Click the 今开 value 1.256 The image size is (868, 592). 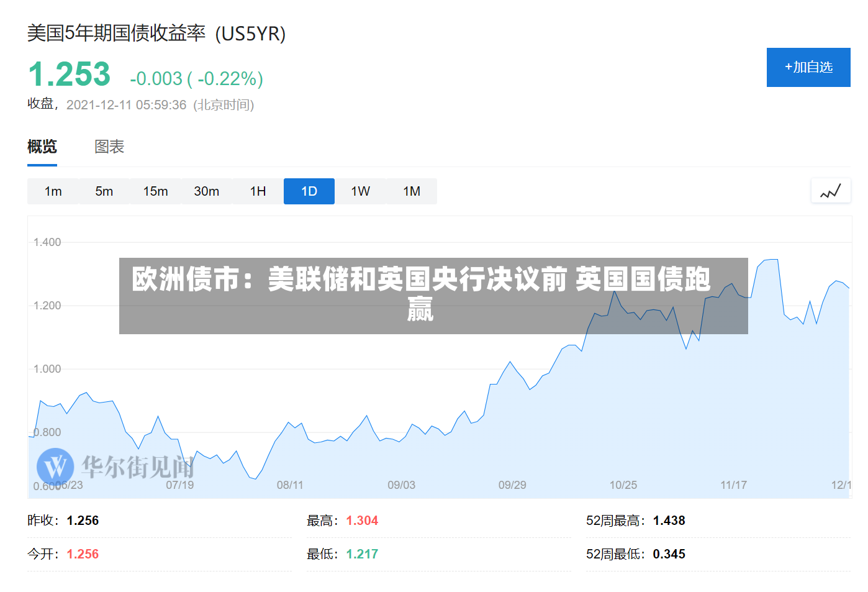click(x=83, y=554)
